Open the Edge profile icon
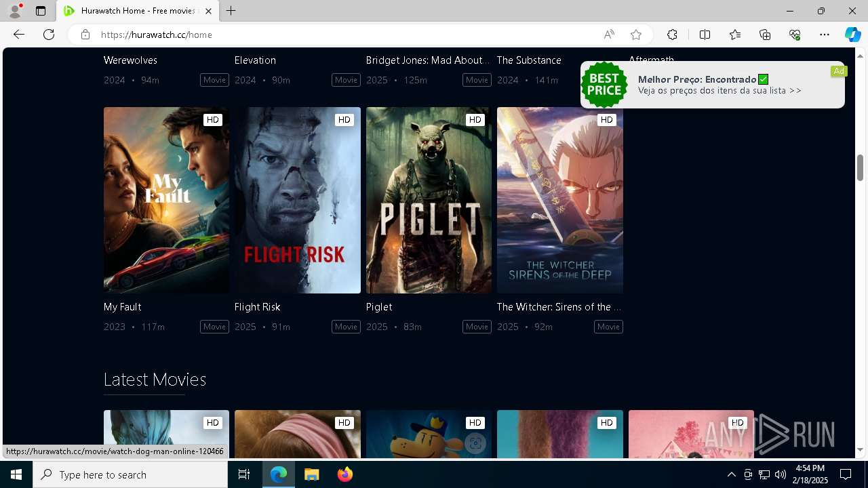 (x=15, y=11)
